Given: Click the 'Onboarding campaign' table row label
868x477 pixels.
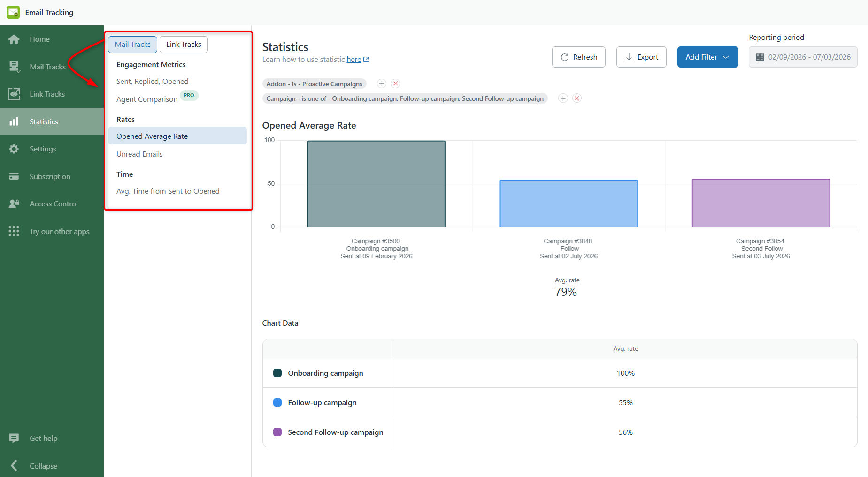Looking at the screenshot, I should pyautogui.click(x=325, y=373).
